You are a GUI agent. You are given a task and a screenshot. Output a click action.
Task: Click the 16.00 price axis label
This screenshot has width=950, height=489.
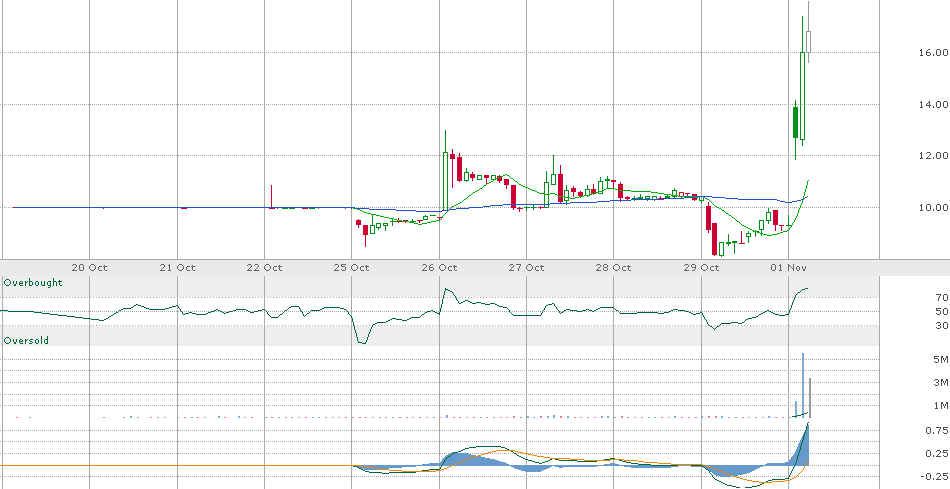click(933, 53)
